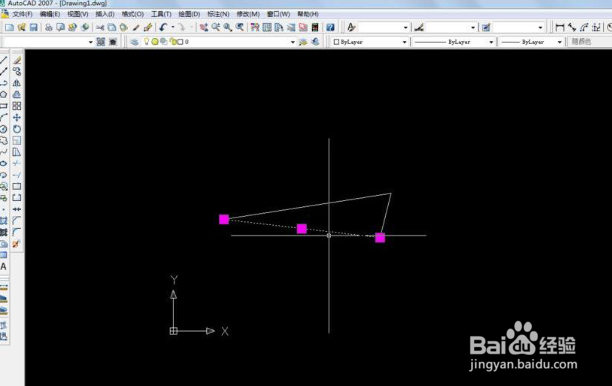This screenshot has width=612, height=386.
Task: Open the 工具(T) menu
Action: [x=161, y=14]
